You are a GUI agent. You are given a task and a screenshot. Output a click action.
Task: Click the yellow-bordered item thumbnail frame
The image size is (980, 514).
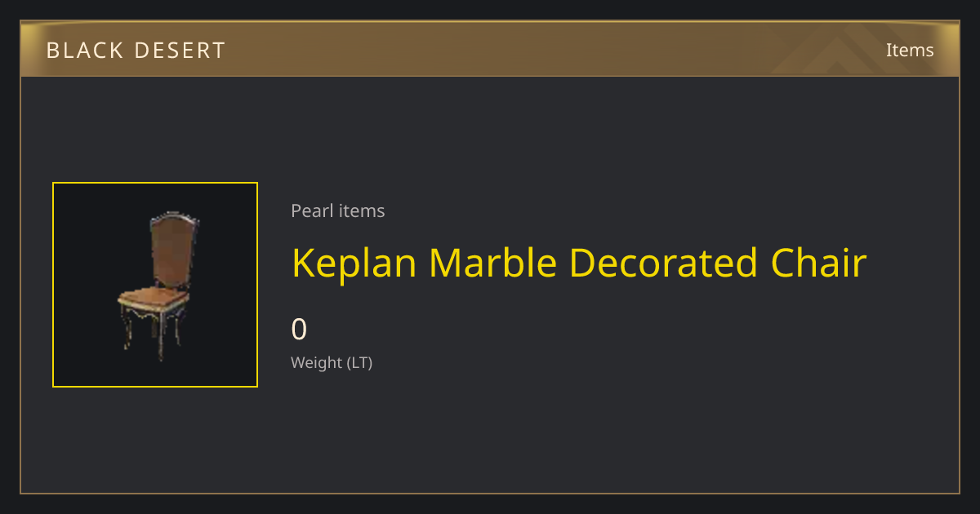tap(155, 285)
